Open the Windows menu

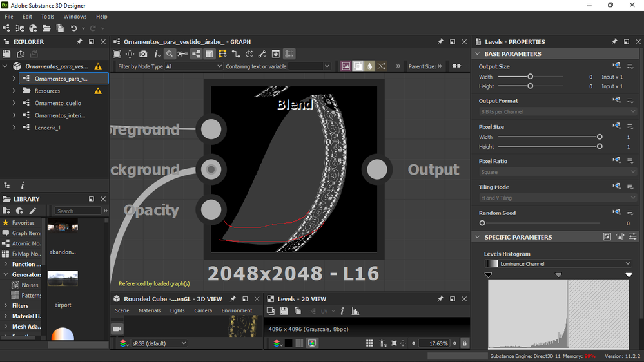point(75,17)
